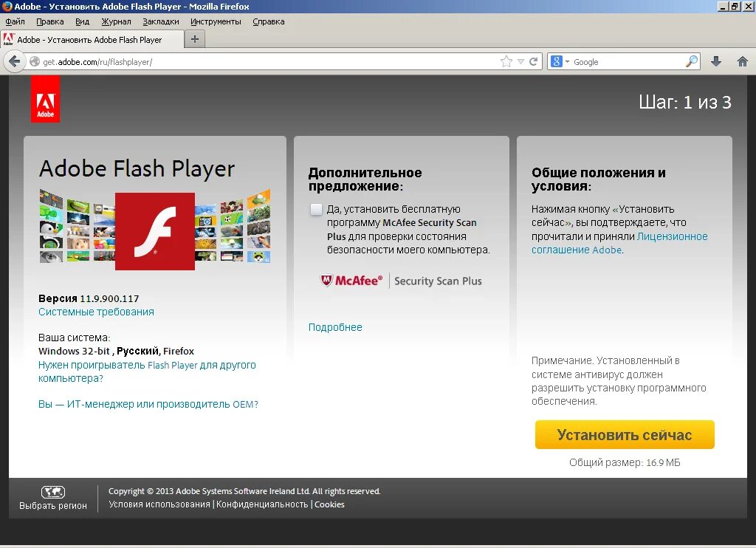The height and width of the screenshot is (548, 756).
Task: Click the world map region icon
Action: coord(53,492)
